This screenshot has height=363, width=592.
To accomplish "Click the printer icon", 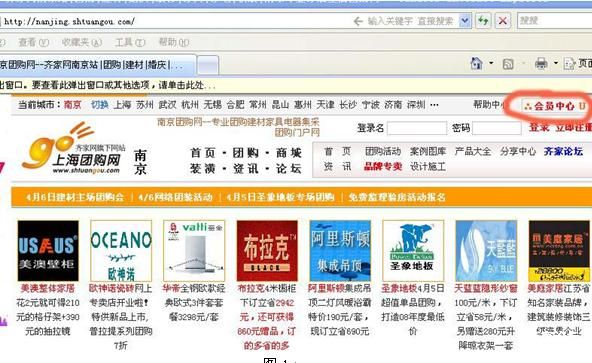I will [x=541, y=63].
